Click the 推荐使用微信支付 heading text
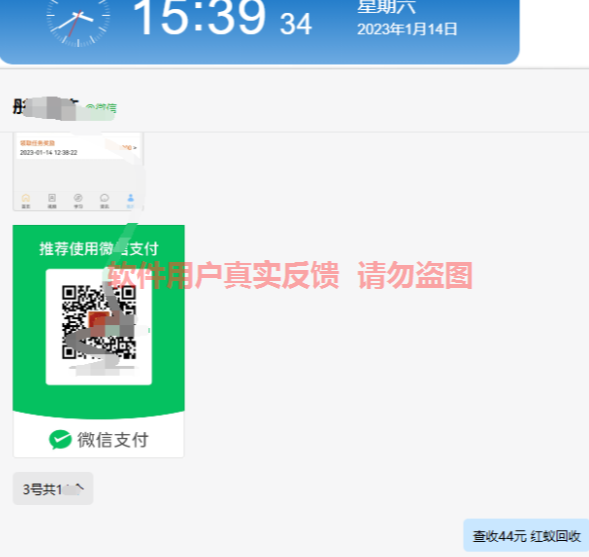589x557 pixels. 99,249
